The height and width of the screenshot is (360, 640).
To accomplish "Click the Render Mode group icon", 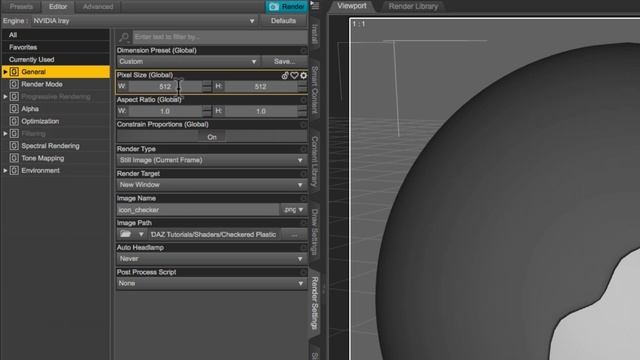I will point(14,84).
